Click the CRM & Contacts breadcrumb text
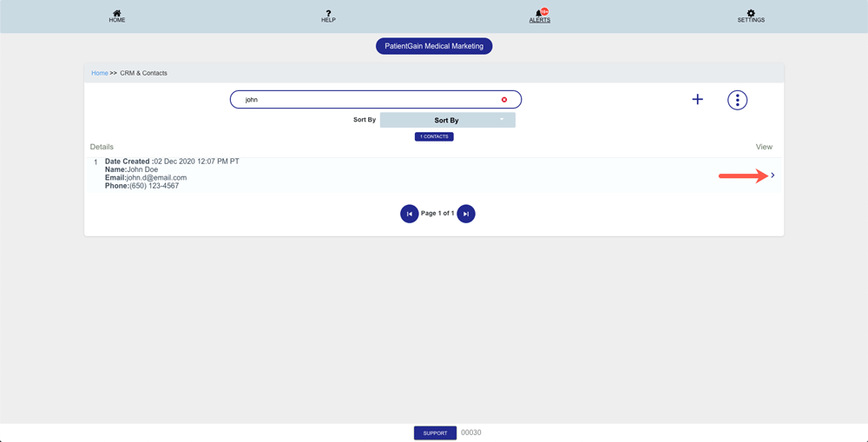 pyautogui.click(x=143, y=73)
